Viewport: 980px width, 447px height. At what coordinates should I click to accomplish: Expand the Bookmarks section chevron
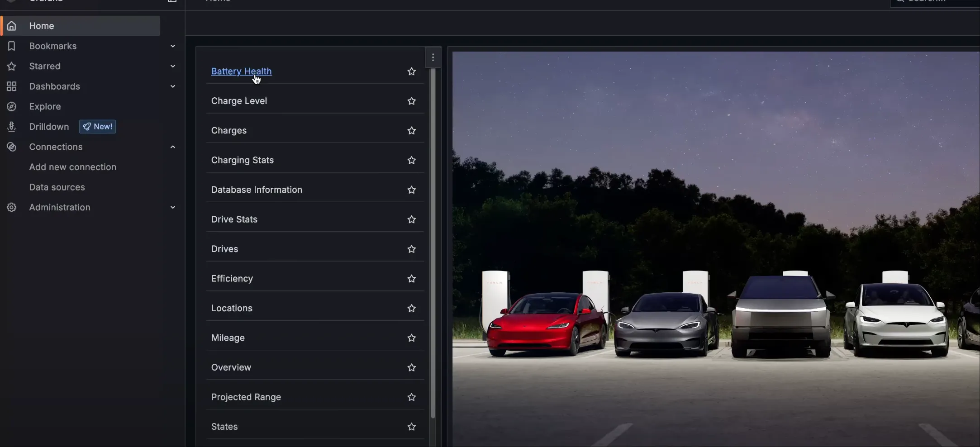pos(173,46)
